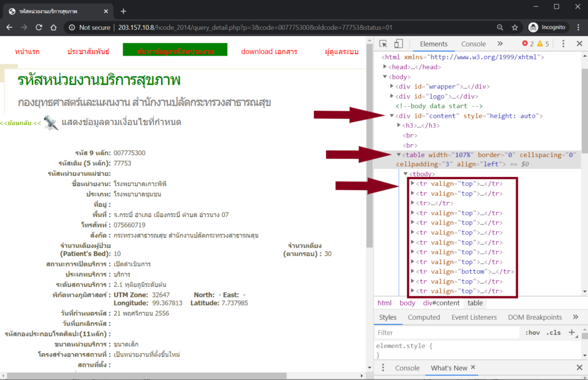Go to the browser home page
Viewport: 588px width, 380px height.
(53, 28)
